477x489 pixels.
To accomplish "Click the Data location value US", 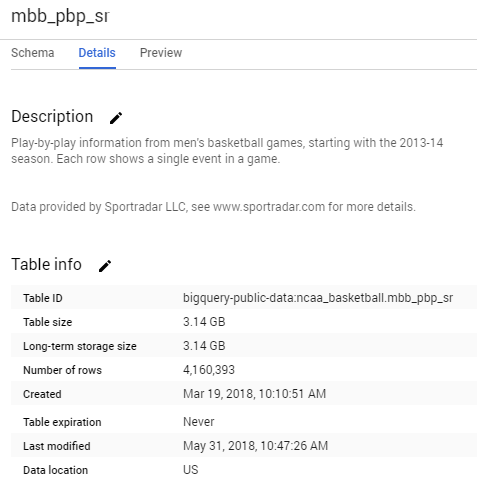I will [191, 470].
